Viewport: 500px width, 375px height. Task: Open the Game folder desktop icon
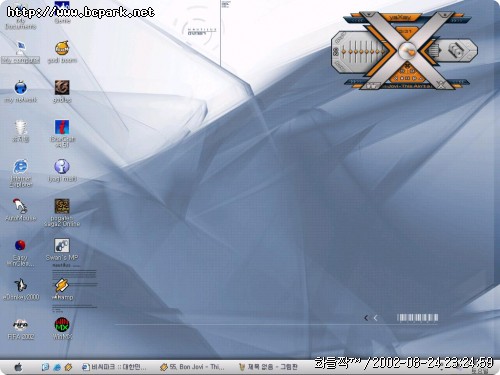(62, 13)
